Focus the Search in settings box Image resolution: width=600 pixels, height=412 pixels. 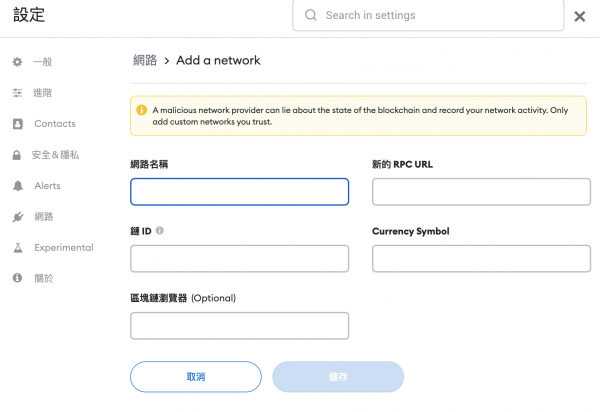(428, 15)
